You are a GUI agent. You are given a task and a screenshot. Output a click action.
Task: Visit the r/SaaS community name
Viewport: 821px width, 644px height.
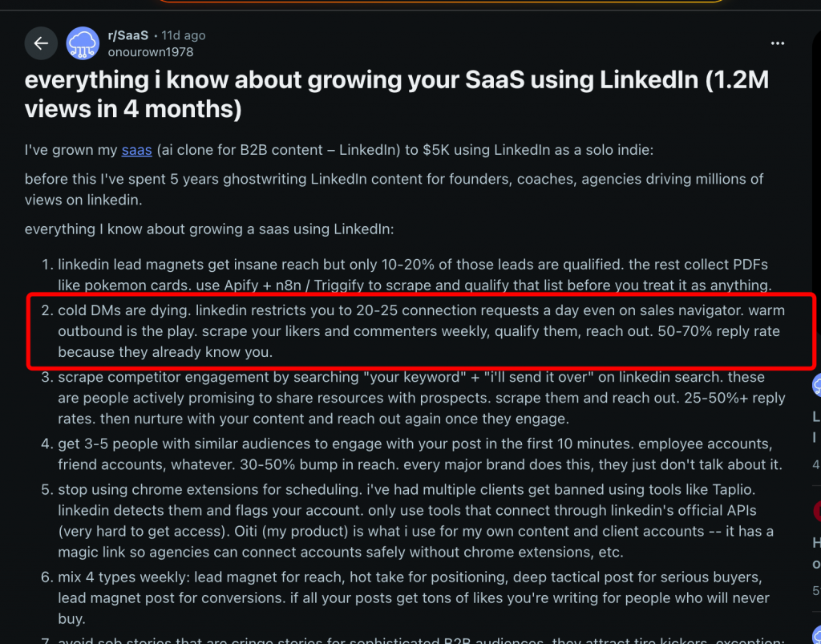click(127, 34)
